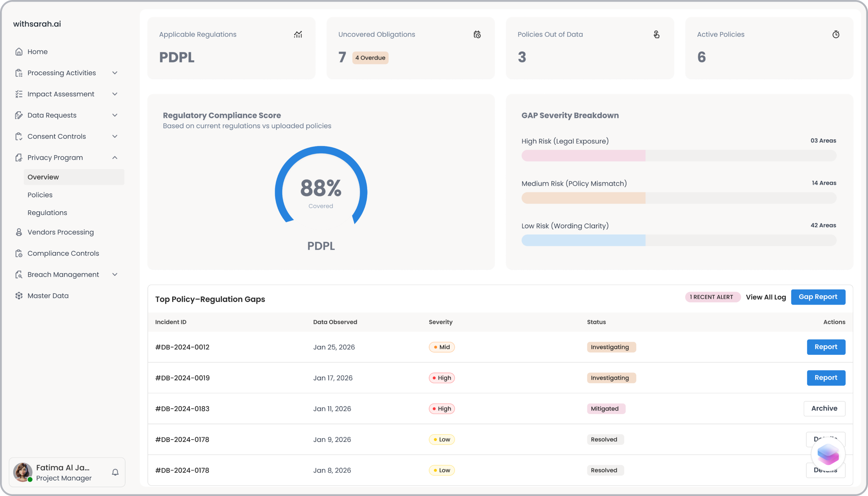This screenshot has height=496, width=868.
Task: Click the Mitigated status tag
Action: pos(606,409)
